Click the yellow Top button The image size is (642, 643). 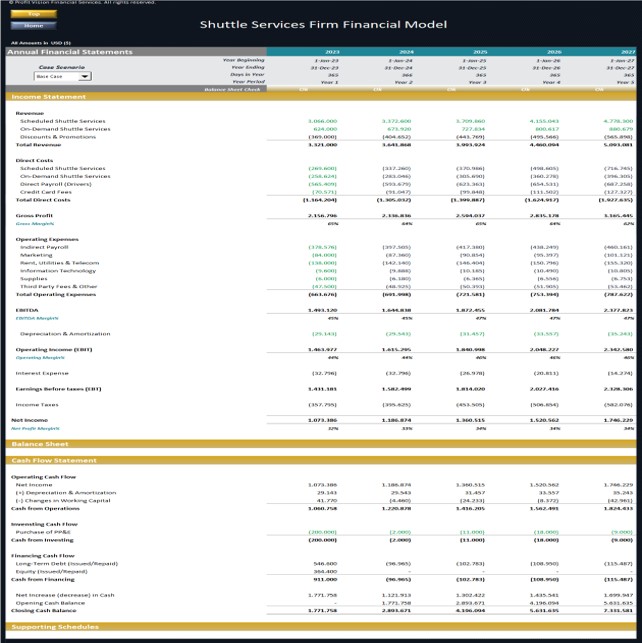click(x=34, y=14)
